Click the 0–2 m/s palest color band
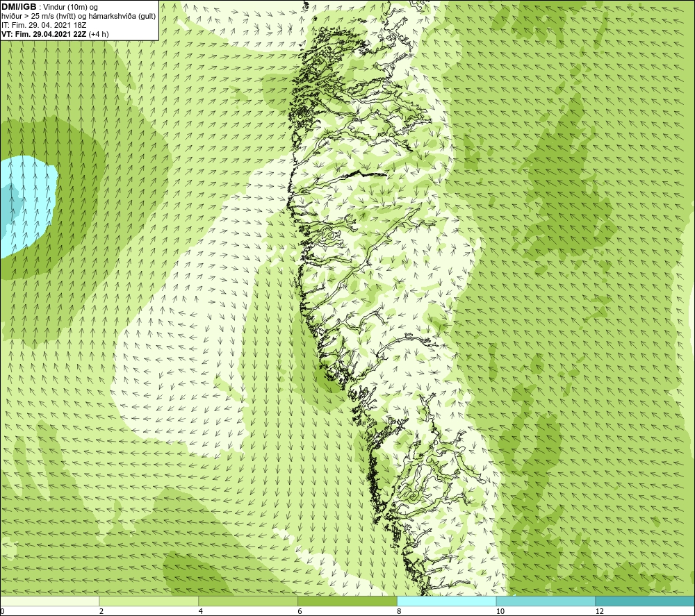The height and width of the screenshot is (616, 695). [x=49, y=601]
